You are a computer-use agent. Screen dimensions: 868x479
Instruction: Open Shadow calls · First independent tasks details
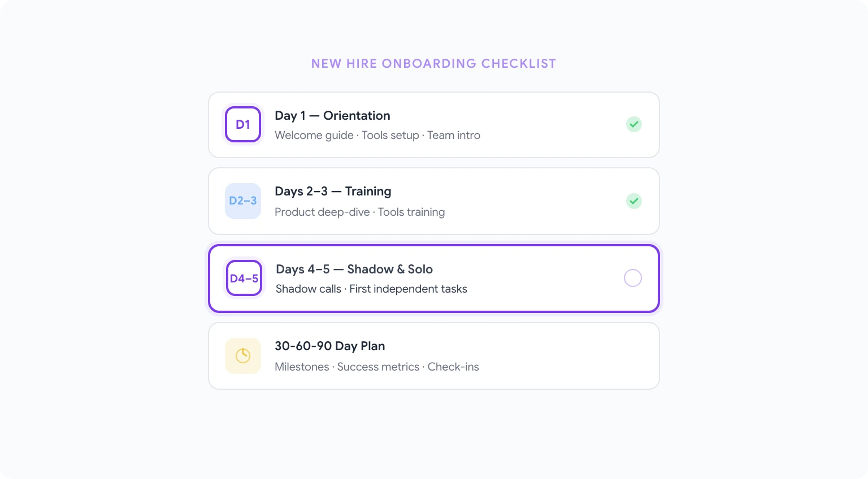pos(371,289)
